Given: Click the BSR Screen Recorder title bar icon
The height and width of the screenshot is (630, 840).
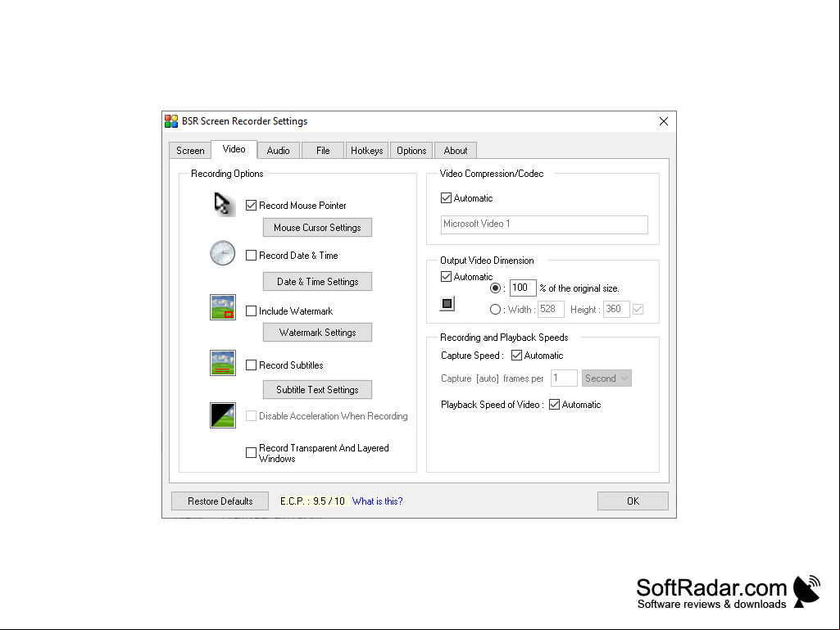Looking at the screenshot, I should click(171, 121).
